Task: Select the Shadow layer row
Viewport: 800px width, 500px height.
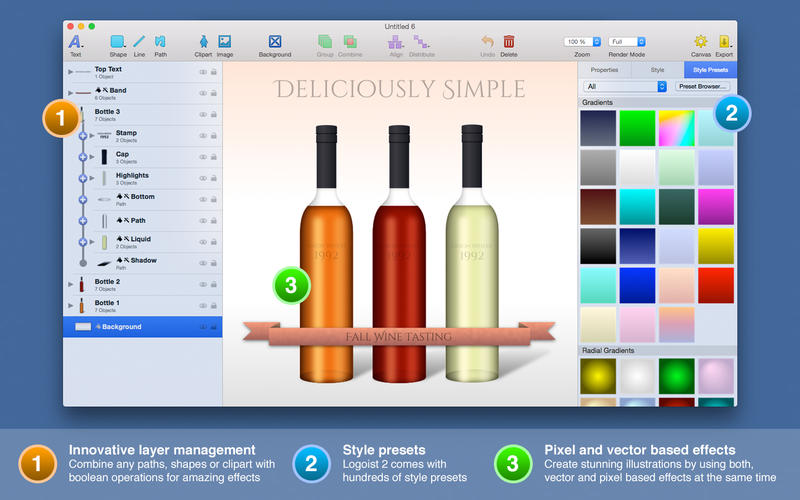Action: 143,263
